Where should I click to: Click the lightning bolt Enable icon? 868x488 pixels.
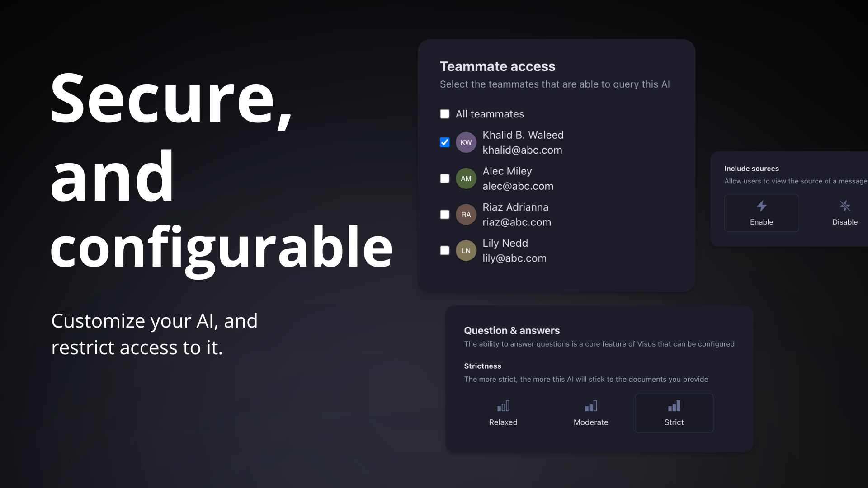click(x=762, y=206)
